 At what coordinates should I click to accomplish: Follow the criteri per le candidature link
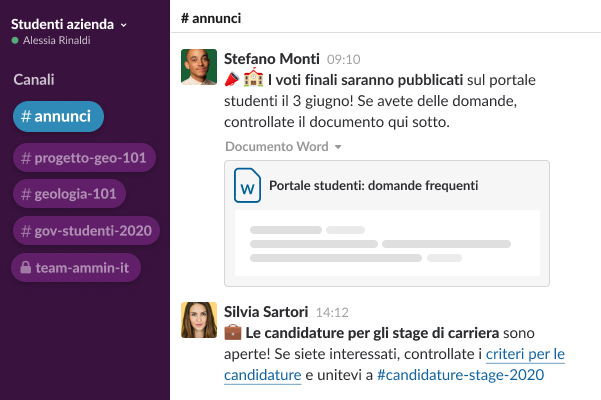pyautogui.click(x=522, y=354)
